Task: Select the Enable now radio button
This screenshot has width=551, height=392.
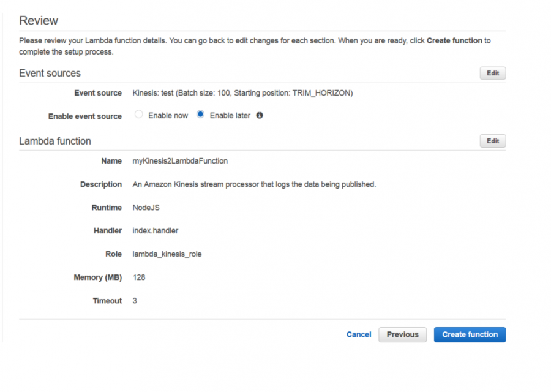Action: coord(139,115)
